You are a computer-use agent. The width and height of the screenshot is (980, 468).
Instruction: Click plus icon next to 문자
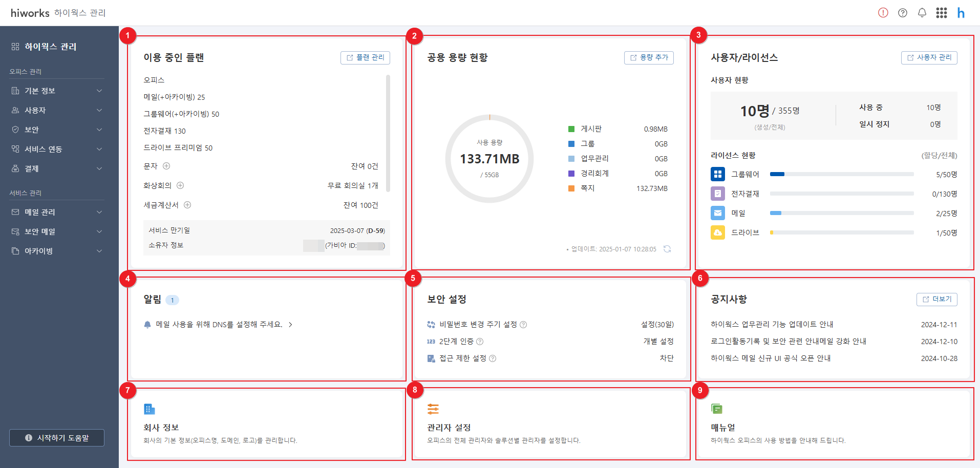(166, 166)
